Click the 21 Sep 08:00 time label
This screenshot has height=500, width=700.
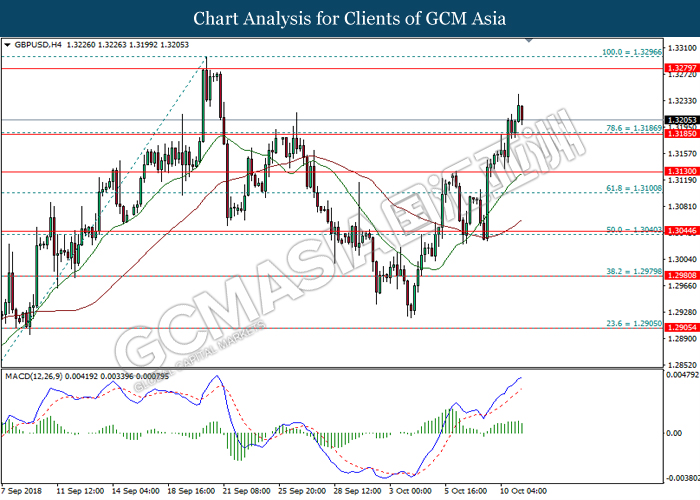246,491
